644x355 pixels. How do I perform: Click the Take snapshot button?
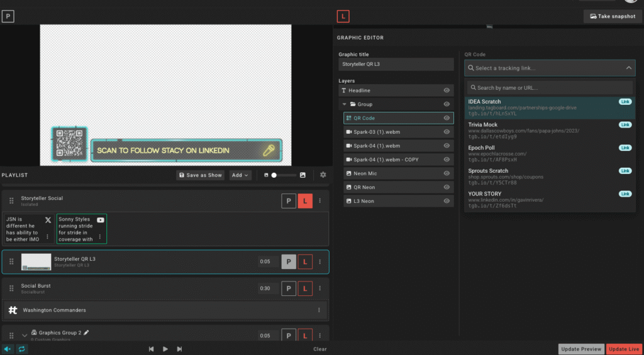click(x=613, y=16)
